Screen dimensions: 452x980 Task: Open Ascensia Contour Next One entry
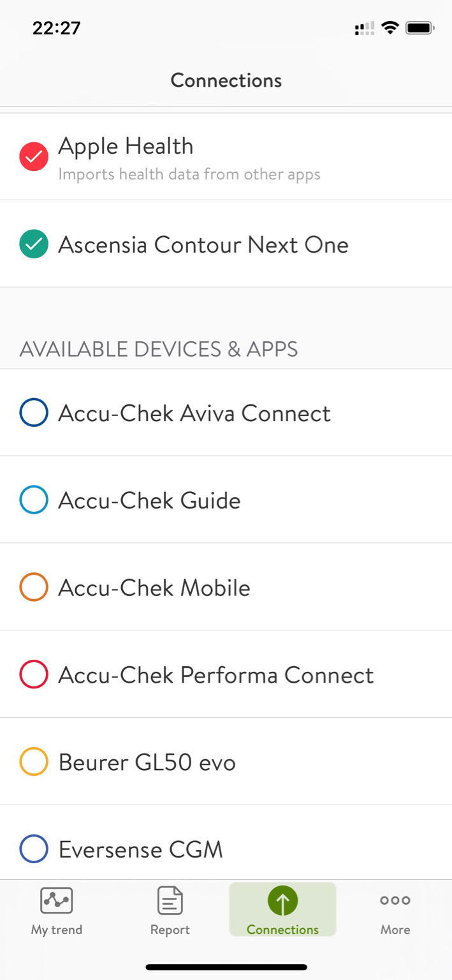(226, 244)
